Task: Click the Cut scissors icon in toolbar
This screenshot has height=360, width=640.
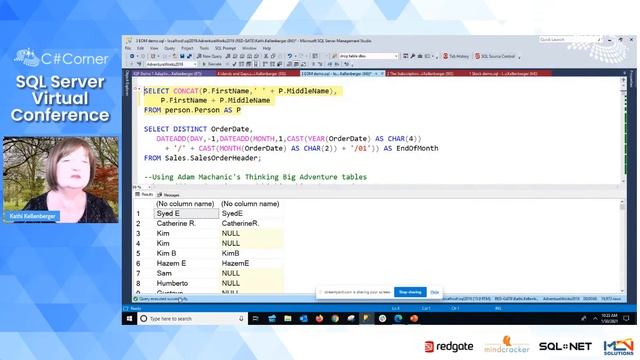Action: click(265, 56)
